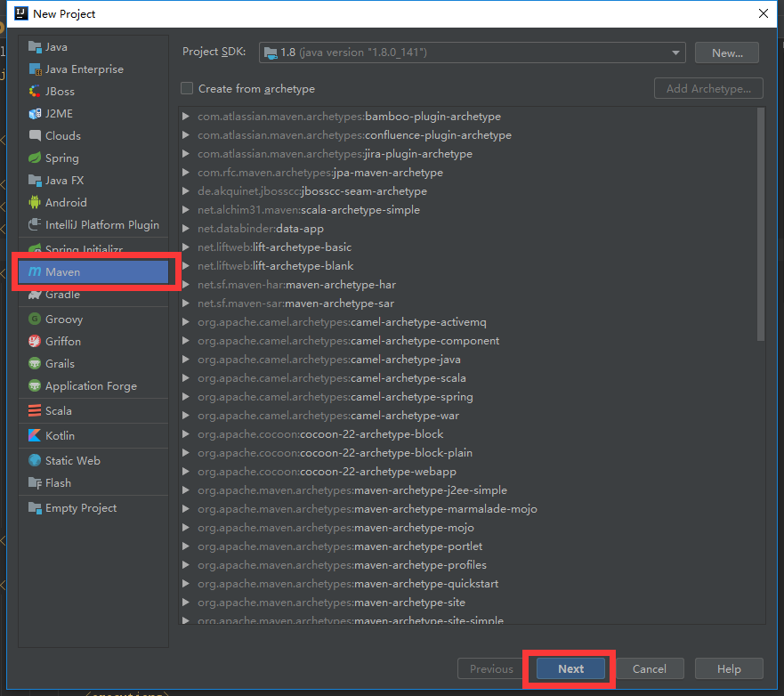Choose the Kotlin logo icon
This screenshot has width=784, height=696.
(35, 435)
